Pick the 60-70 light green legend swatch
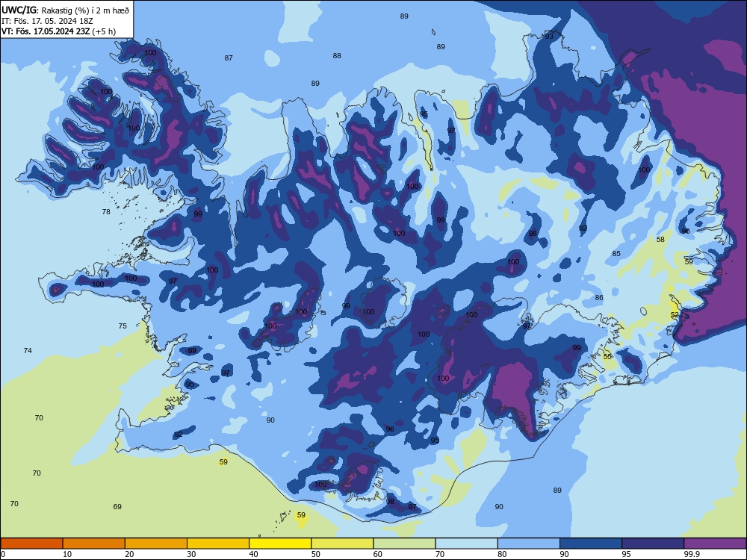 point(404,544)
